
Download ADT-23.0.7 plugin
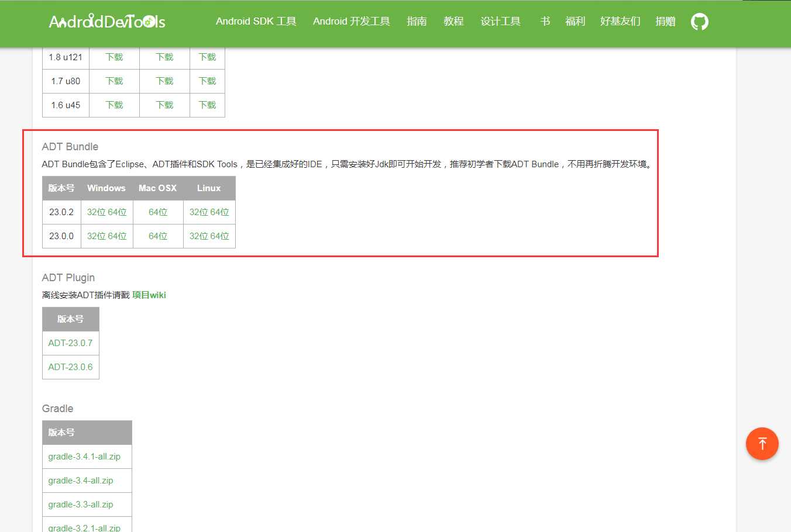[70, 343]
